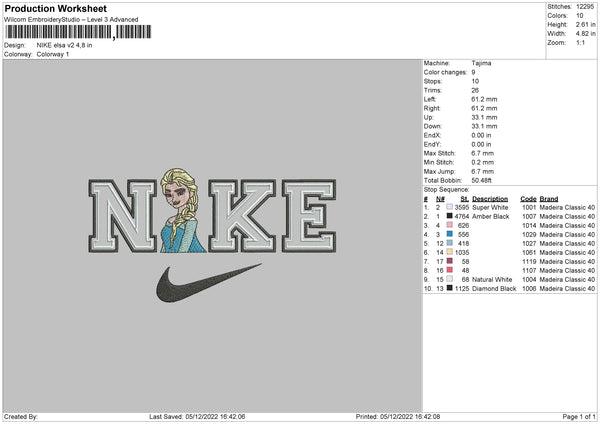600x424 pixels.
Task: Click the maroon swatch for code 1119
Action: point(450,261)
